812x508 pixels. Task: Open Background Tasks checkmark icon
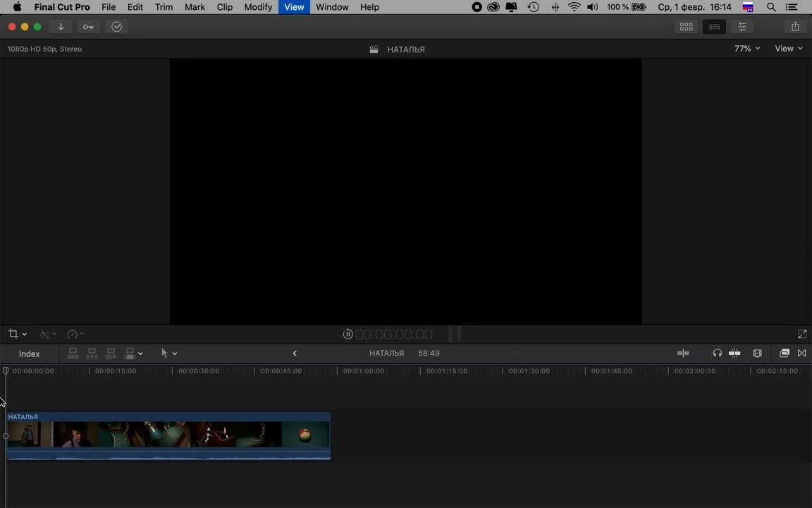pyautogui.click(x=117, y=27)
